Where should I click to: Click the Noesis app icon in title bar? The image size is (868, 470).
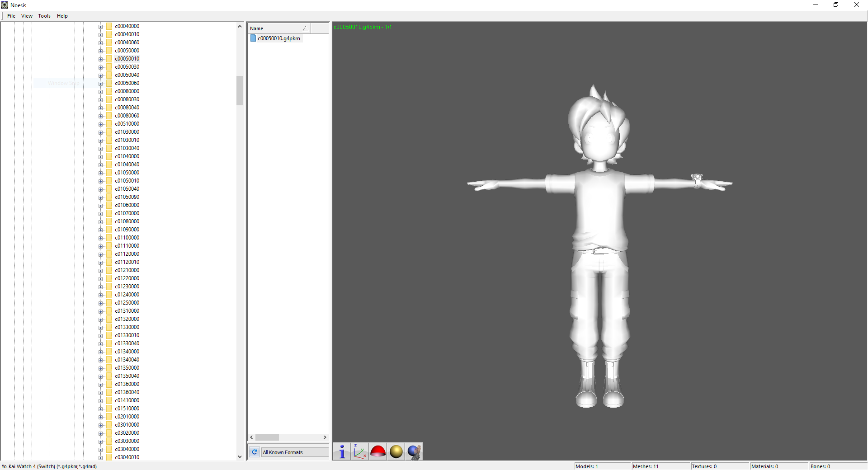[5, 5]
